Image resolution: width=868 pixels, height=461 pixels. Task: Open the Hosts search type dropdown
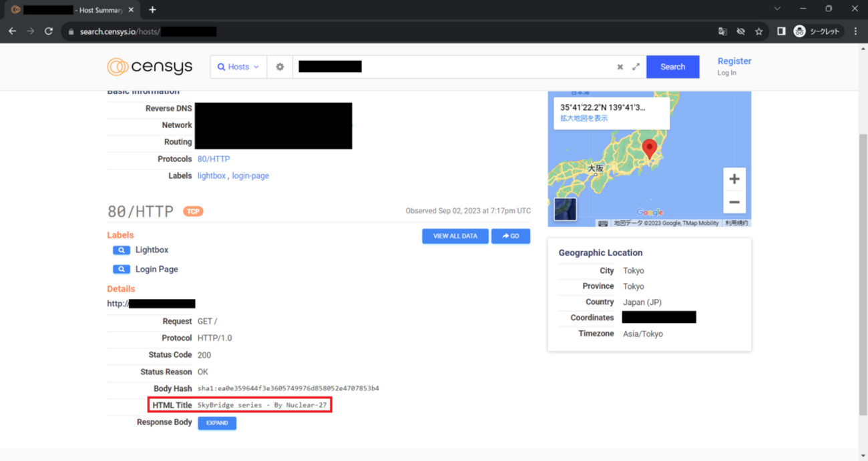238,67
